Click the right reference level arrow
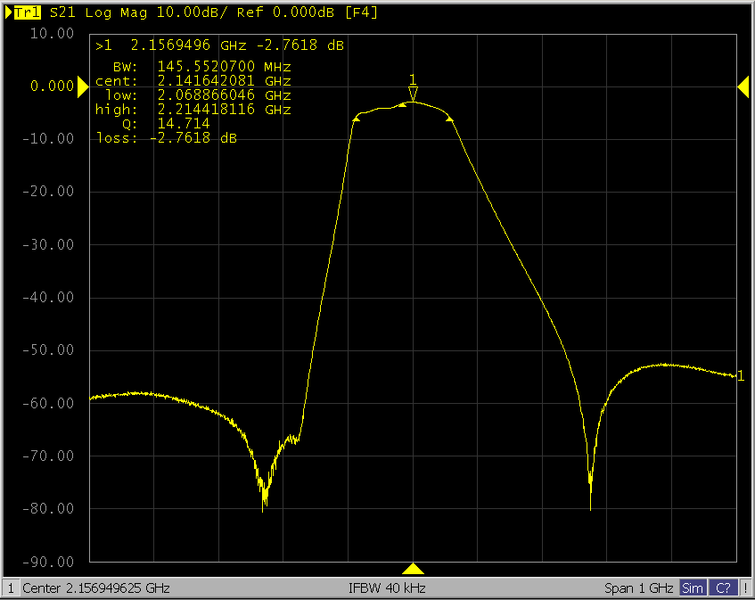 click(743, 87)
